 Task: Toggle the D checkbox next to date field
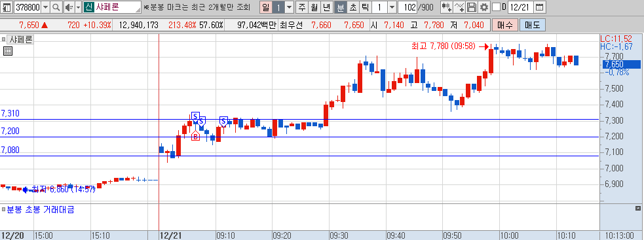[x=496, y=7]
